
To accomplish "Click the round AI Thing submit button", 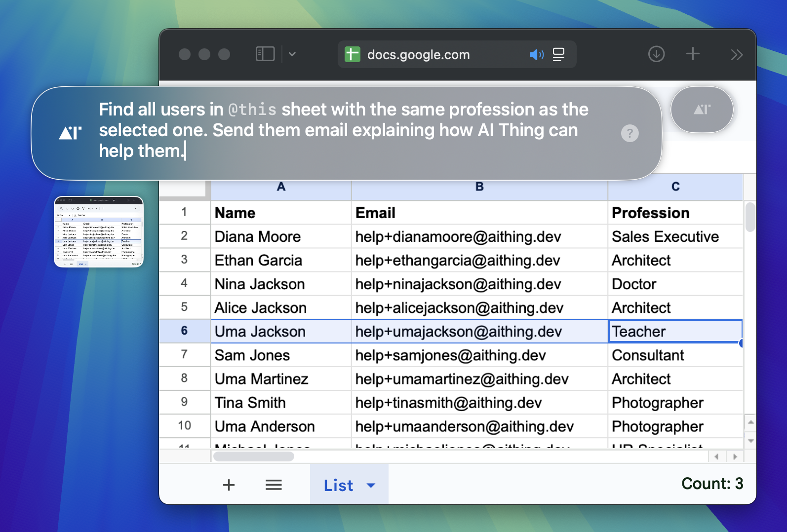I will pos(702,110).
